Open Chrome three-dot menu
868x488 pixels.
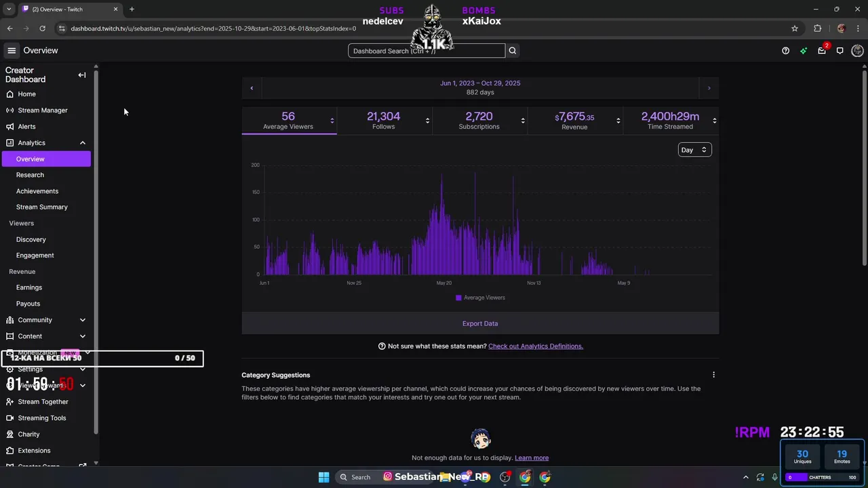[859, 28]
